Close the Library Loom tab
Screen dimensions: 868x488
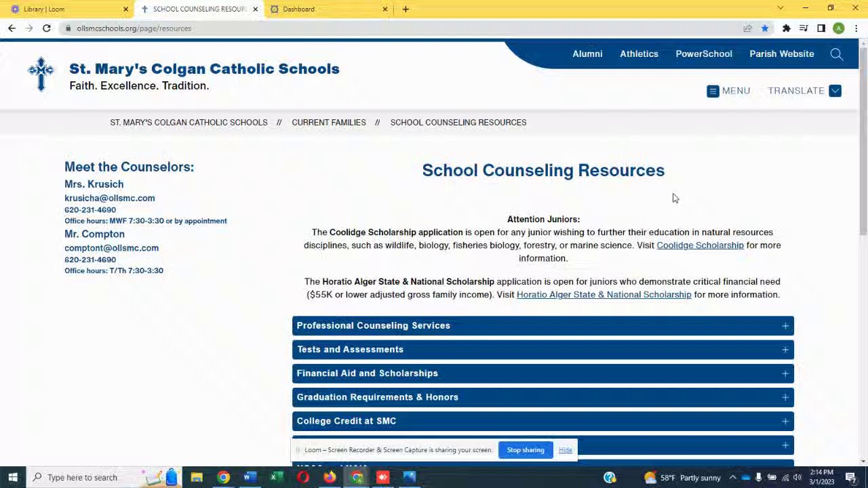[x=125, y=9]
